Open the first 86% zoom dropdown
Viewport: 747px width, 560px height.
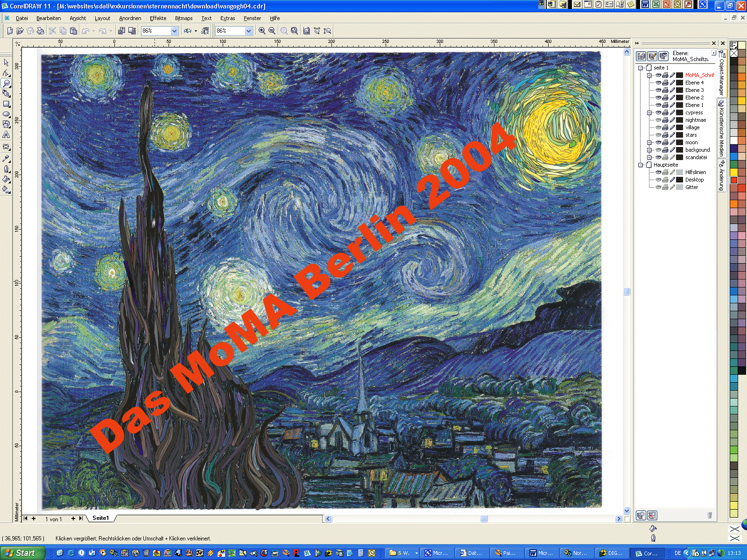(x=175, y=31)
